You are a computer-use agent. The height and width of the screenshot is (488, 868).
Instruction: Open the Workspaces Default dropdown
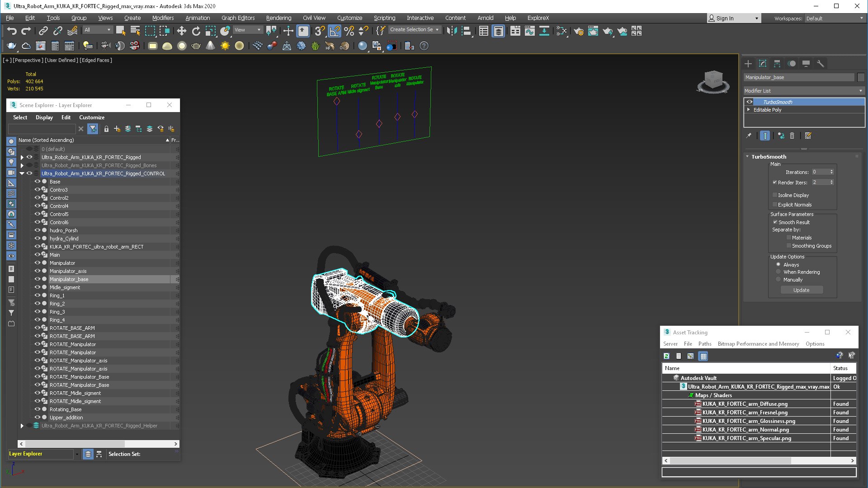[835, 19]
